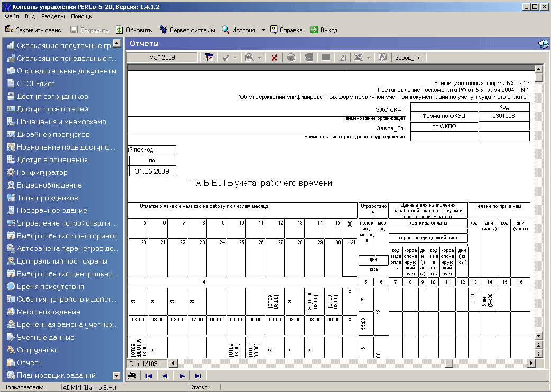Open the Разделы menu
551x392 pixels.
click(x=53, y=16)
